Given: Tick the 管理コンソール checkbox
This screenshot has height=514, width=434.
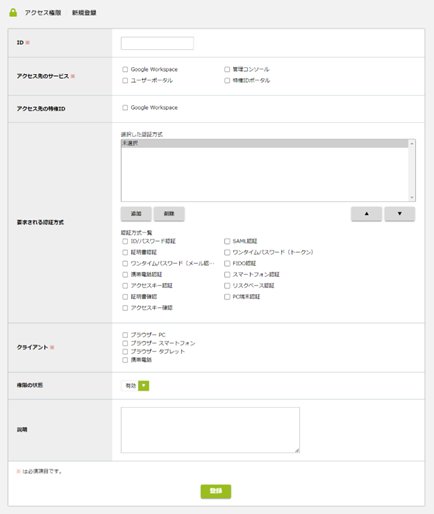Looking at the screenshot, I should [x=227, y=69].
